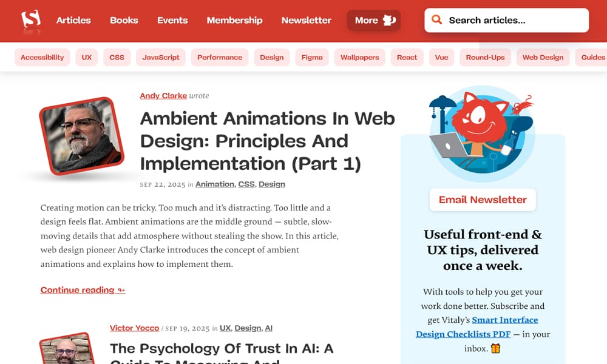Select the Wallpapers topic pill
The image size is (607, 364).
[359, 58]
